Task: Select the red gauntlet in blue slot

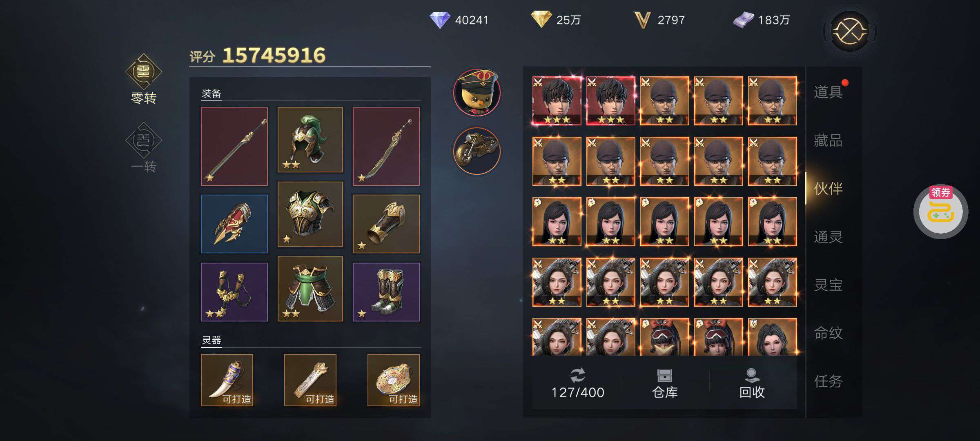Action: 234,224
